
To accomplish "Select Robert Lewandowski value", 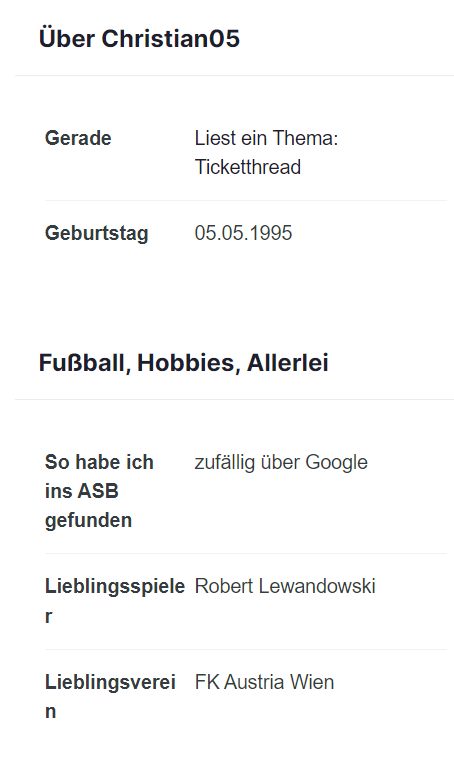I will [x=285, y=586].
